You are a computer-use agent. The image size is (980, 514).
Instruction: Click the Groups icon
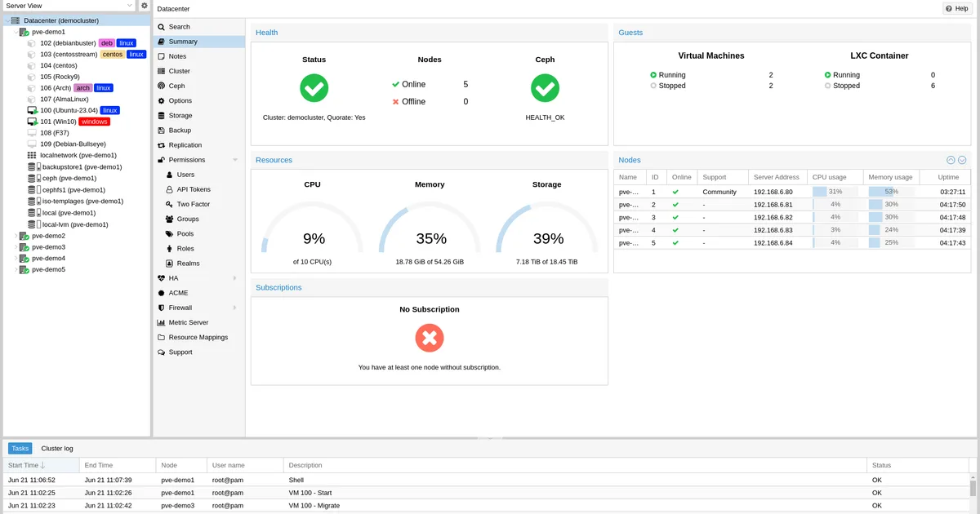[x=170, y=219]
